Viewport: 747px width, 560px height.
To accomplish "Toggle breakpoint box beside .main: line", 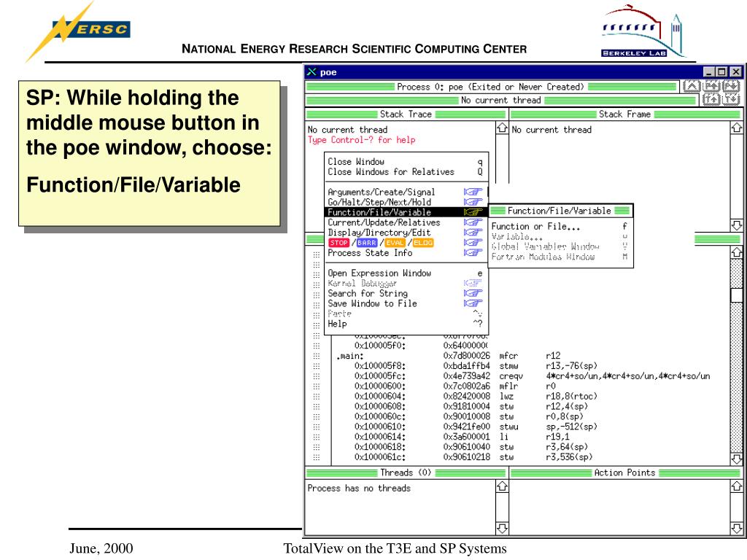I will click(317, 356).
